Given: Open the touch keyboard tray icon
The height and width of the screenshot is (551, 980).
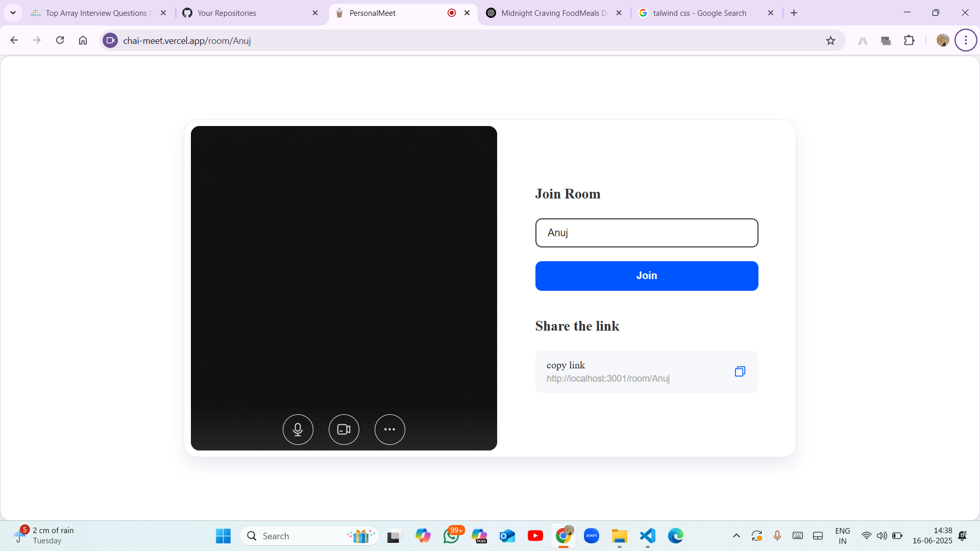Looking at the screenshot, I should 798,536.
